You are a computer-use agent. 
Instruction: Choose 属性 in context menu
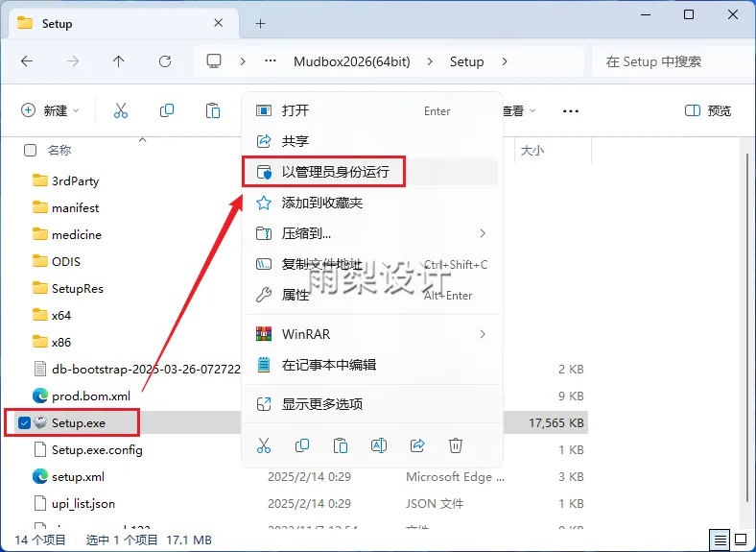pyautogui.click(x=371, y=295)
